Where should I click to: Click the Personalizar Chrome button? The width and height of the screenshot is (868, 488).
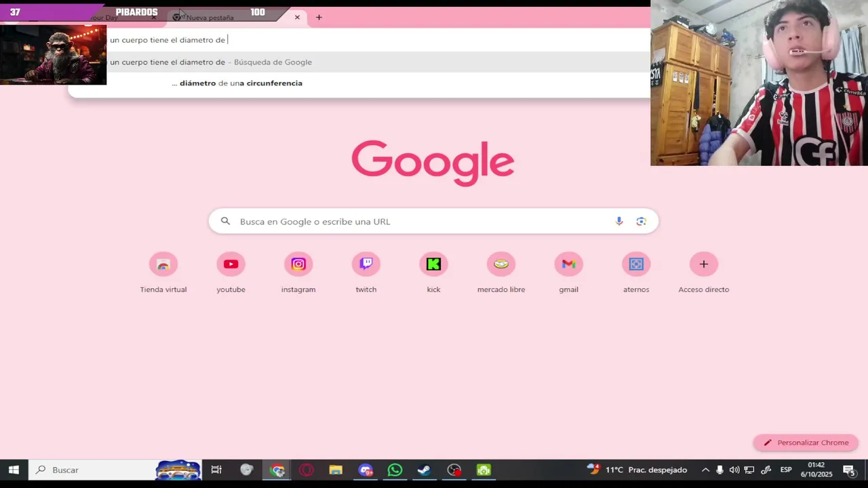pyautogui.click(x=806, y=443)
